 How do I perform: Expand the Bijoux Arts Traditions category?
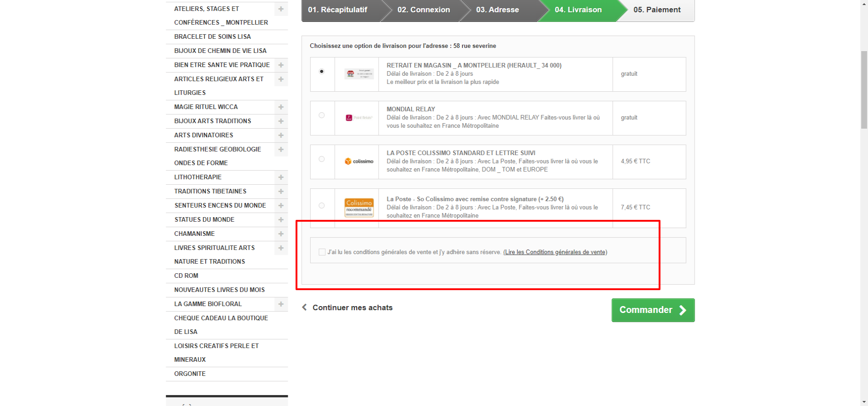click(281, 121)
